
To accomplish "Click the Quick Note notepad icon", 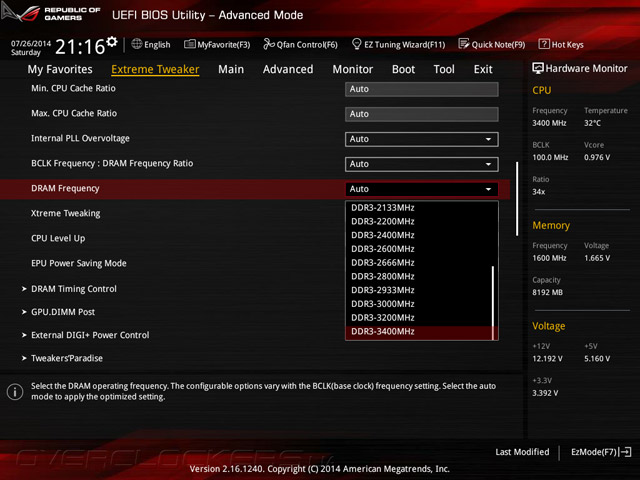I will tap(464, 44).
